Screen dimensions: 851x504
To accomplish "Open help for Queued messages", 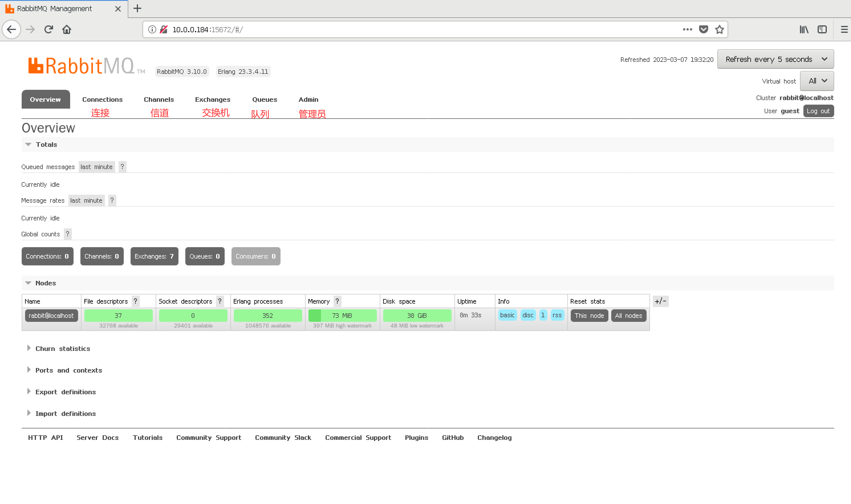I will coord(122,167).
